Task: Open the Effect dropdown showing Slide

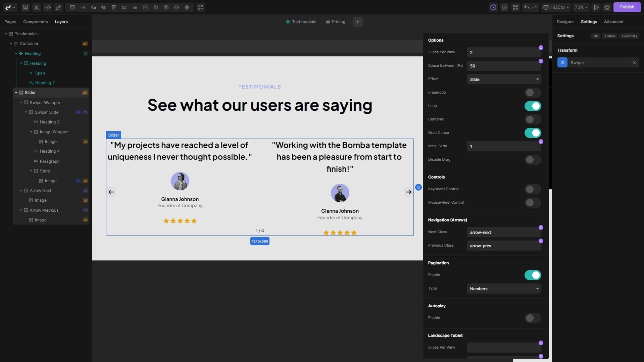Action: click(503, 79)
